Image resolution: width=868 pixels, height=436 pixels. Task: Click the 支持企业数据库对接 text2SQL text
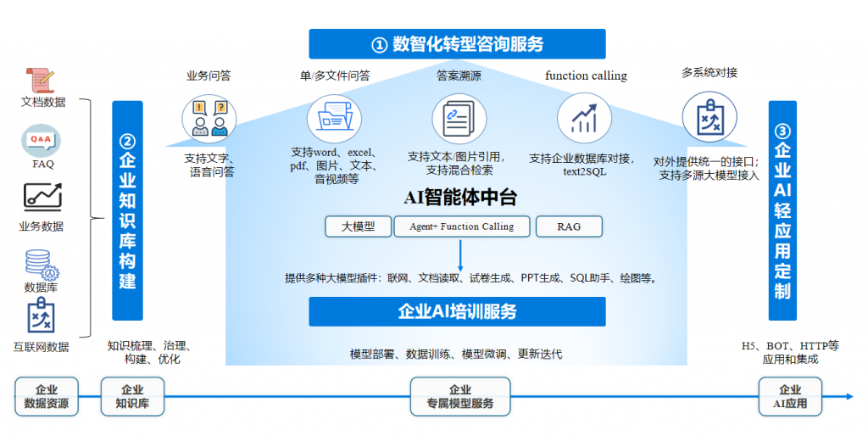tap(582, 165)
